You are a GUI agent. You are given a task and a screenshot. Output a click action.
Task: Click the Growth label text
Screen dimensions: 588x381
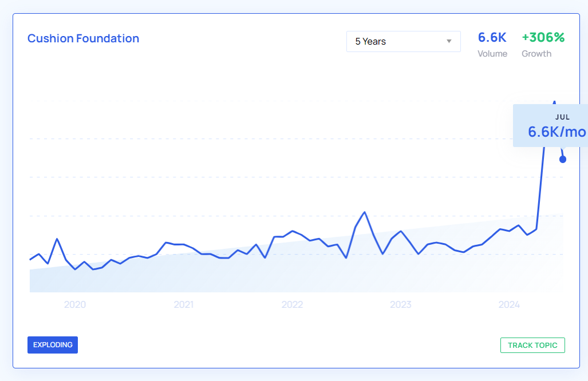point(536,54)
